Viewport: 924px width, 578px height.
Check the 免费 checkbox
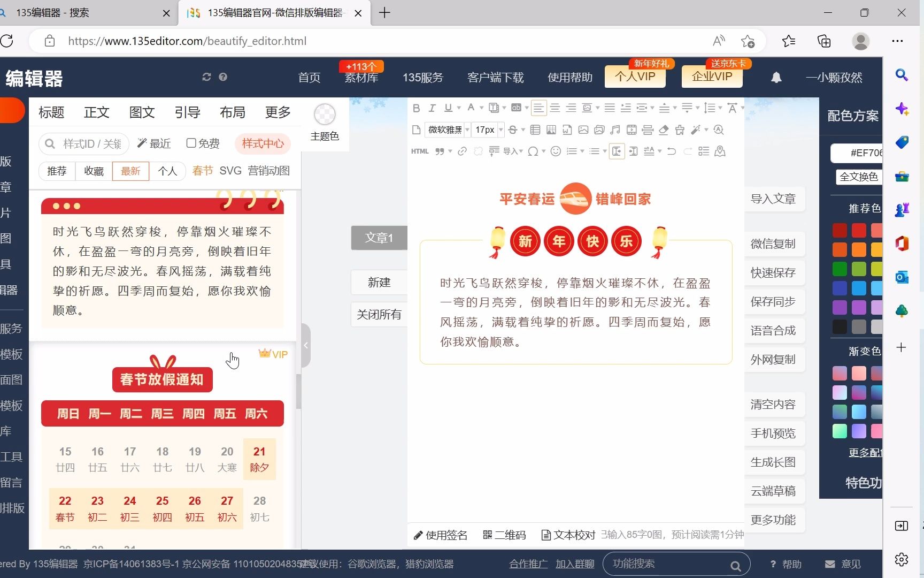pyautogui.click(x=191, y=143)
